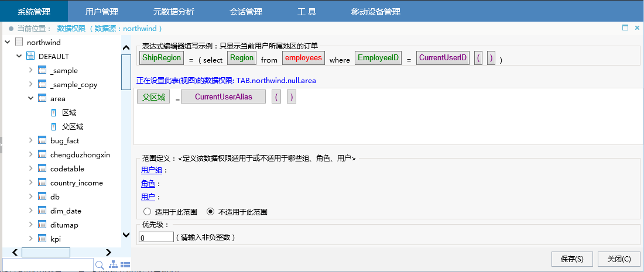
Task: Expand the kpi table node
Action: pyautogui.click(x=30, y=239)
